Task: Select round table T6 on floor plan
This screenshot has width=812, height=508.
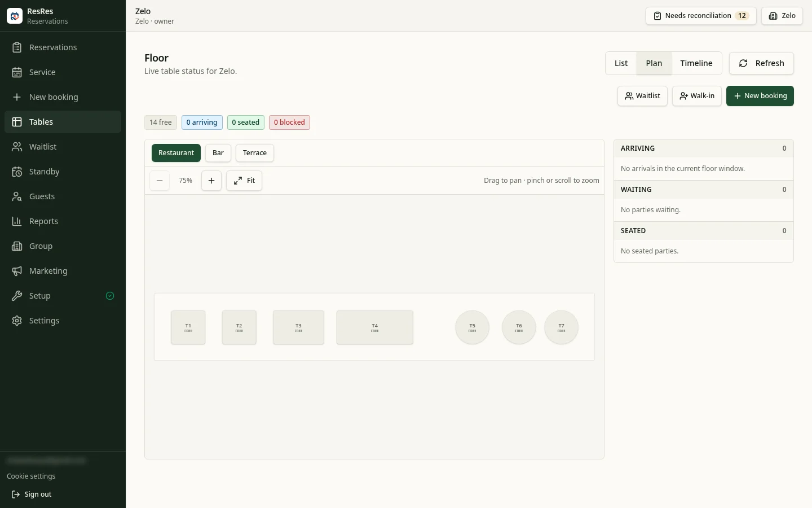Action: (x=519, y=327)
